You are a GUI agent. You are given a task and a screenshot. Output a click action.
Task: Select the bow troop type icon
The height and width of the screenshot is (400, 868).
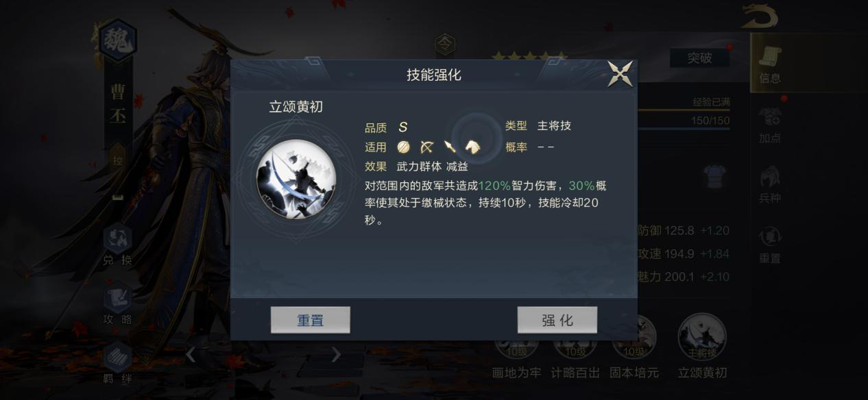click(426, 147)
